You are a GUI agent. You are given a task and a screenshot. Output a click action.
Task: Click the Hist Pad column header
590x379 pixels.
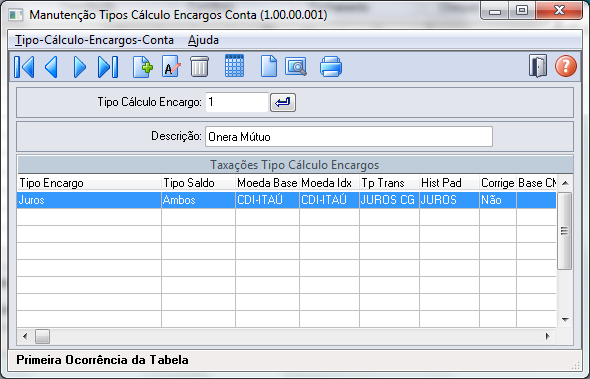[x=449, y=183]
